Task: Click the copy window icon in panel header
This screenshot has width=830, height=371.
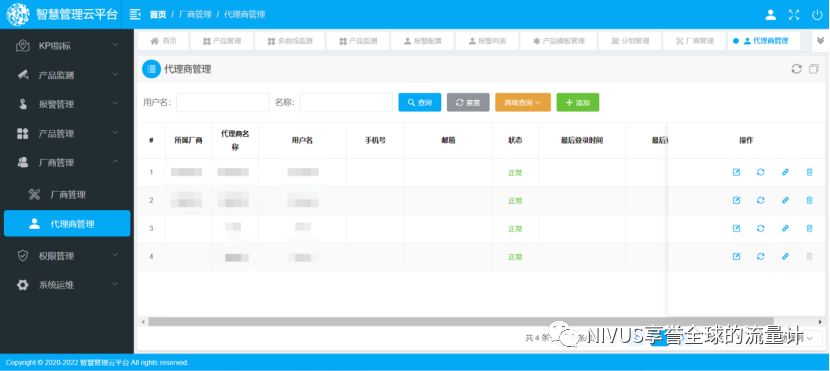Action: coord(814,69)
